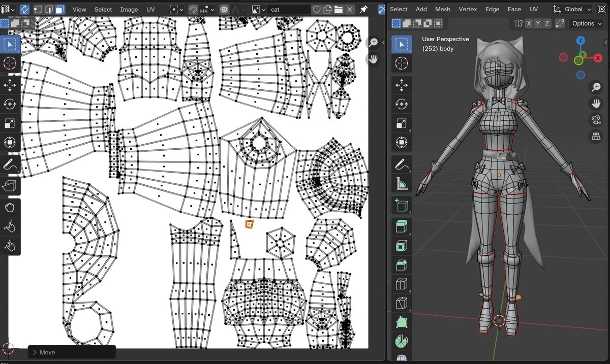Select the 3D viewport Scale tool
The image size is (610, 364).
coord(402,123)
